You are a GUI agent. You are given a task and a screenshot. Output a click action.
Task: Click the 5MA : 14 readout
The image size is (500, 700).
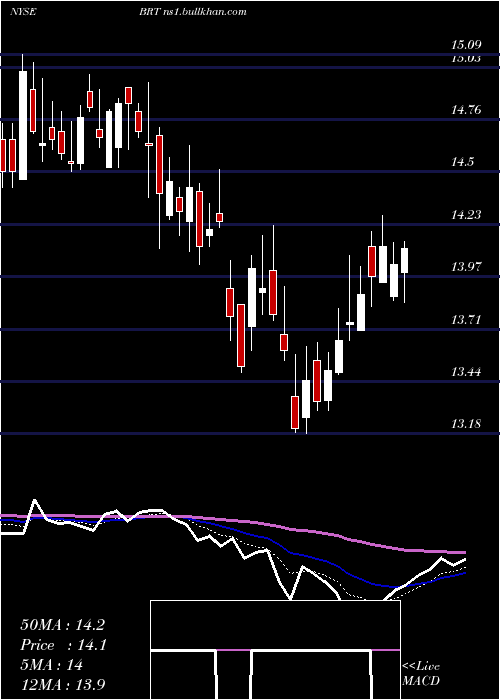point(52,665)
